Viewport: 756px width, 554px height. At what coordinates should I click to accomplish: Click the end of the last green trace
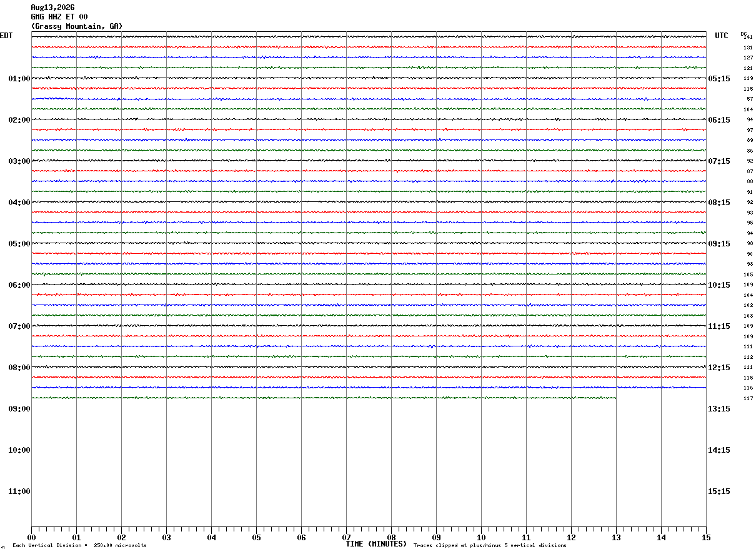(615, 398)
